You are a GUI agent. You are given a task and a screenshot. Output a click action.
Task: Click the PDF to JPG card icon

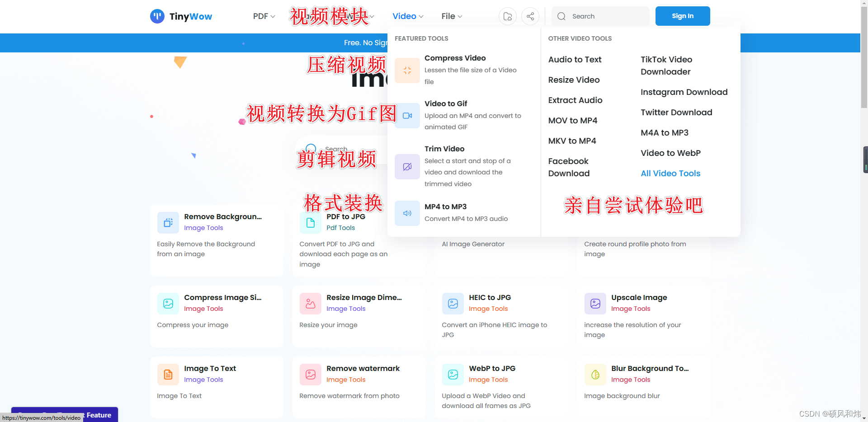311,223
